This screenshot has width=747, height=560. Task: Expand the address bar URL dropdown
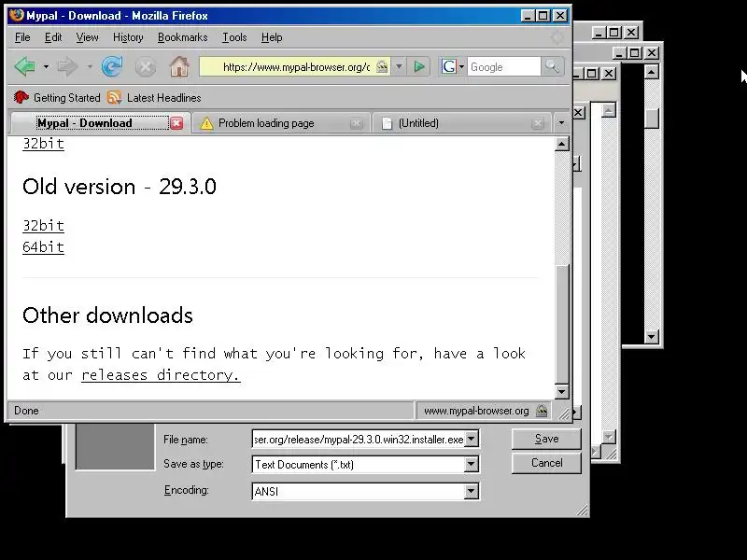pyautogui.click(x=400, y=66)
